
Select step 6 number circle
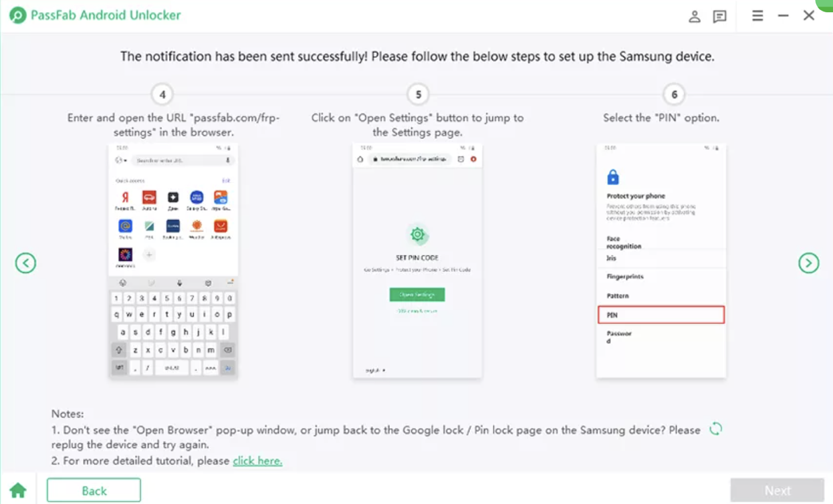(674, 95)
